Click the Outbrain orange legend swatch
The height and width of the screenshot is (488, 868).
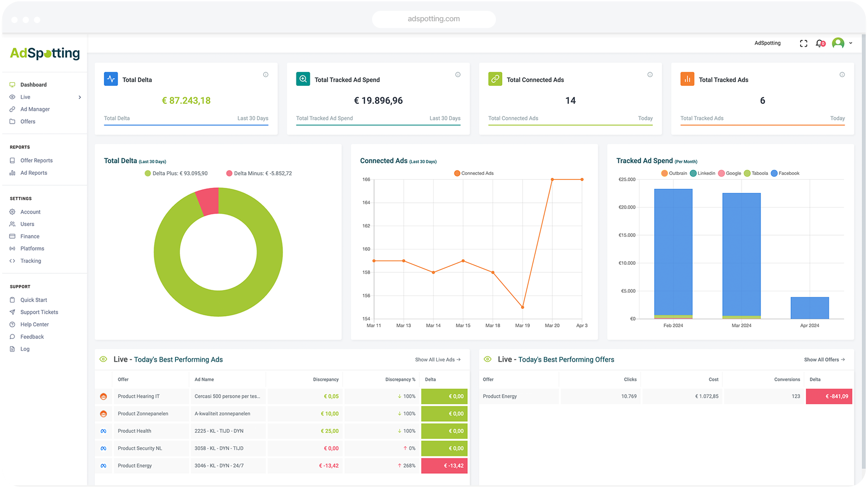coord(664,174)
